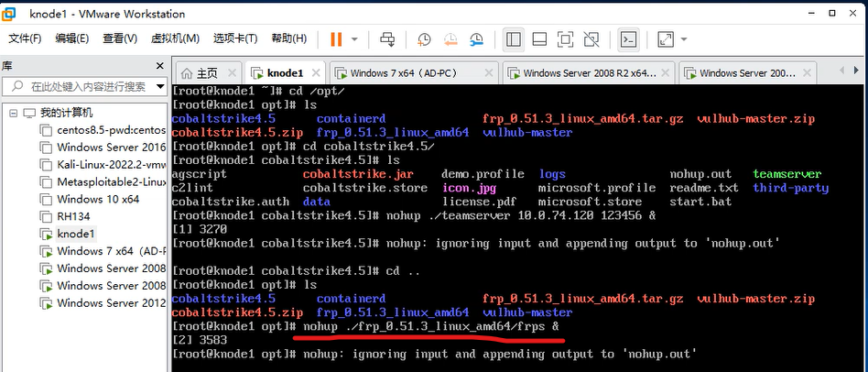The height and width of the screenshot is (372, 868).
Task: Send Ctrl+Alt+Del to the virtual machine
Action: tap(387, 39)
